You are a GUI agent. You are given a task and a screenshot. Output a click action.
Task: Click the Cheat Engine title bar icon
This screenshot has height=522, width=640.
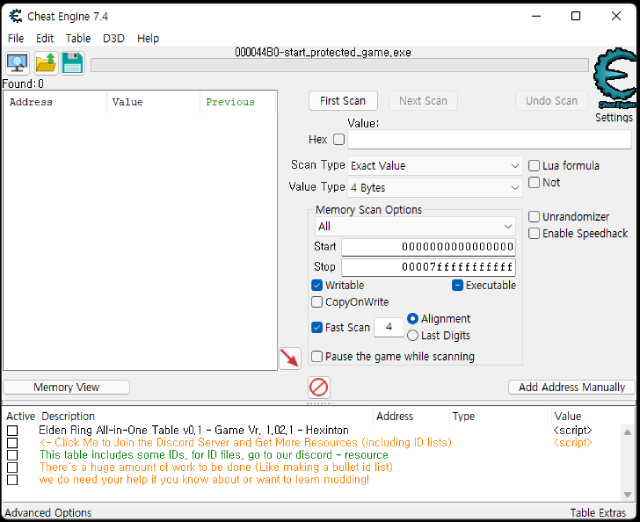(x=16, y=16)
